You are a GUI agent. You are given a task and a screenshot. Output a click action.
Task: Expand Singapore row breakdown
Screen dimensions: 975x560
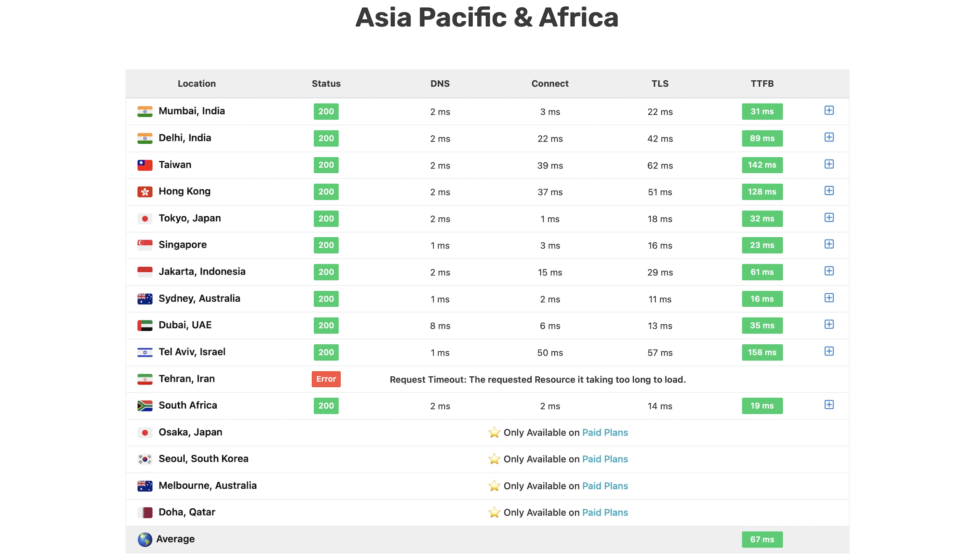(x=828, y=244)
